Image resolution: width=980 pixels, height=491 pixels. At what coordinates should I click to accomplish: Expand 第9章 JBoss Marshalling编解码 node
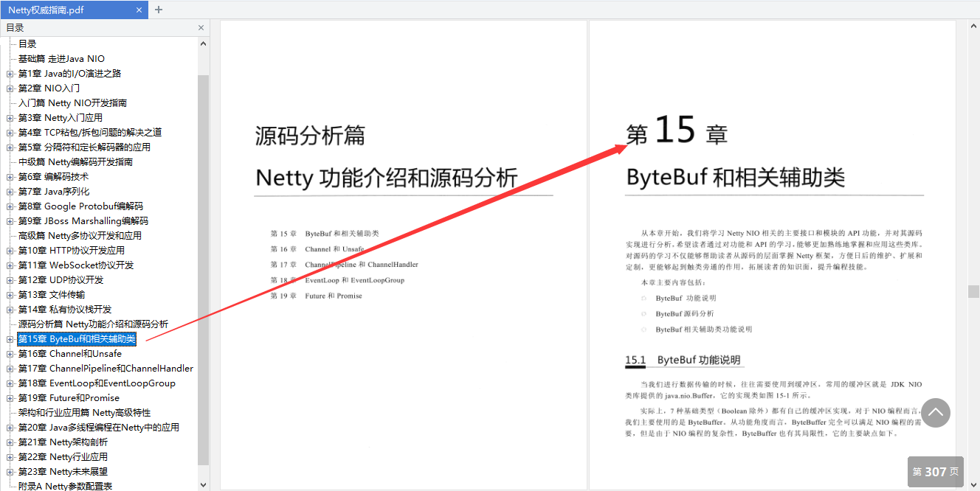[x=10, y=221]
